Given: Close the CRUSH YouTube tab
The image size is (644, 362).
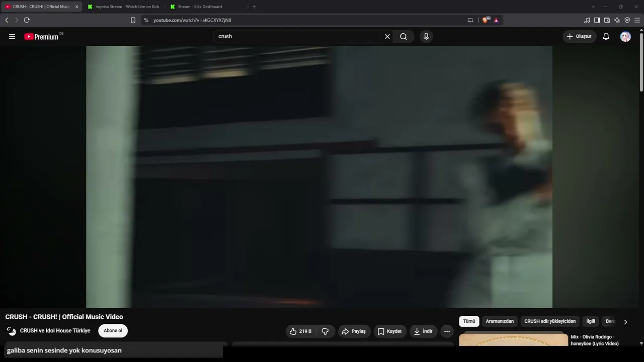Looking at the screenshot, I should click(76, 7).
